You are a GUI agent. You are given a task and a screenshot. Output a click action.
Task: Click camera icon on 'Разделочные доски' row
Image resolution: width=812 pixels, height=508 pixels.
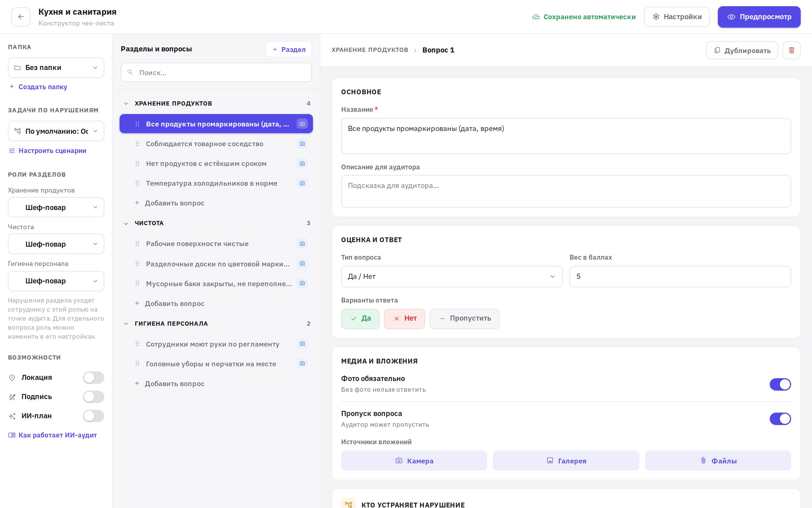point(302,263)
